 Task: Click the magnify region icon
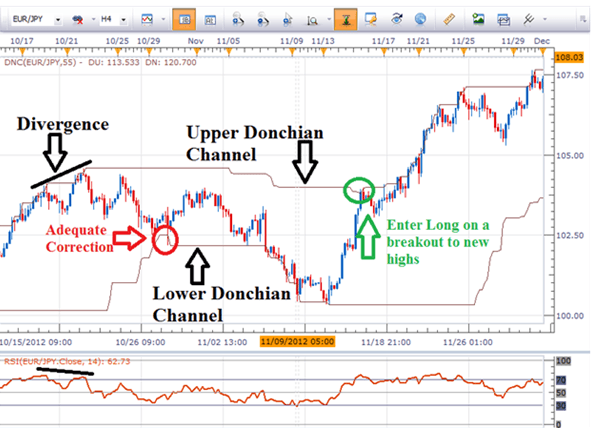(312, 20)
